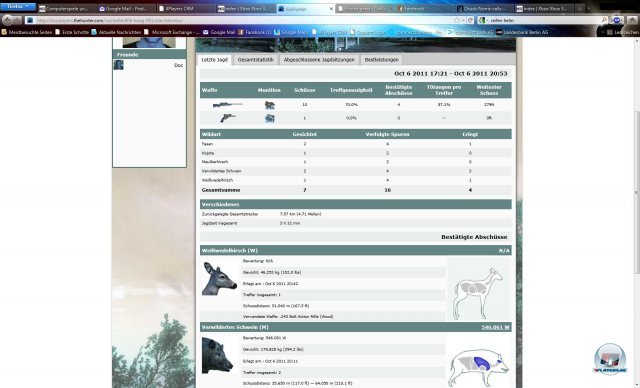Switch to the Google Mail browser tab
This screenshot has width=640, height=388.
pyautogui.click(x=126, y=9)
